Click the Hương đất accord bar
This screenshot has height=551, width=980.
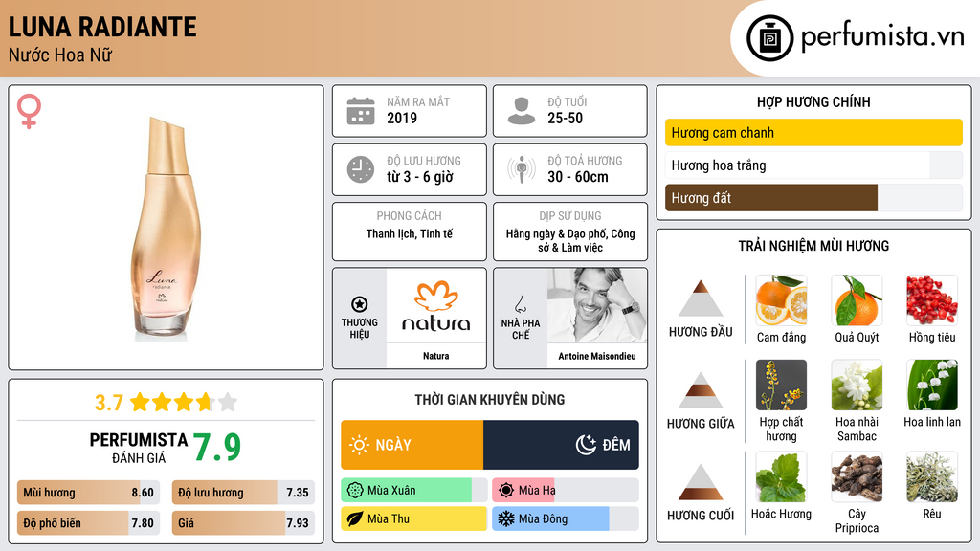pyautogui.click(x=813, y=198)
